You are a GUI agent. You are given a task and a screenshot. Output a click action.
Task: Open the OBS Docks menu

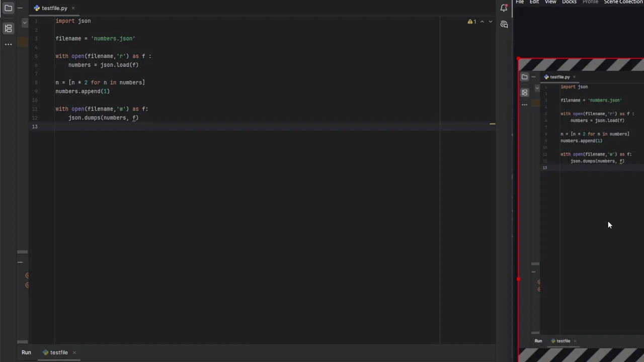point(569,2)
